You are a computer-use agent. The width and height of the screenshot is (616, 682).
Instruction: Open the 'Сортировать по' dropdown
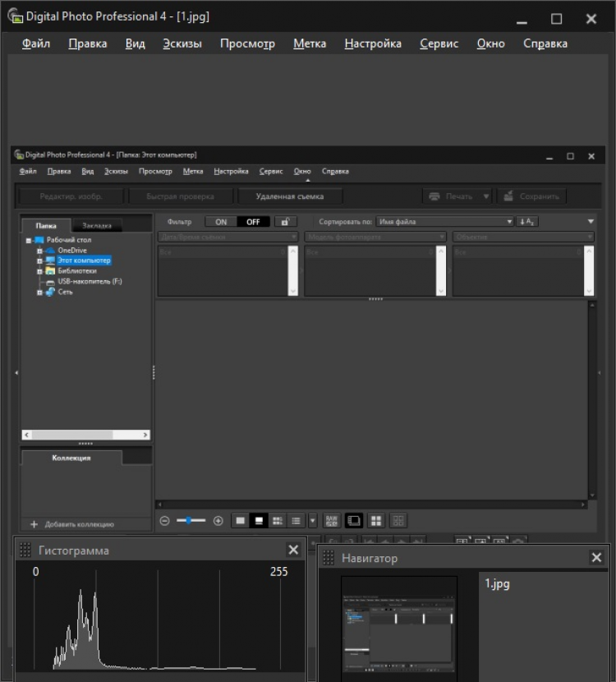tap(444, 222)
